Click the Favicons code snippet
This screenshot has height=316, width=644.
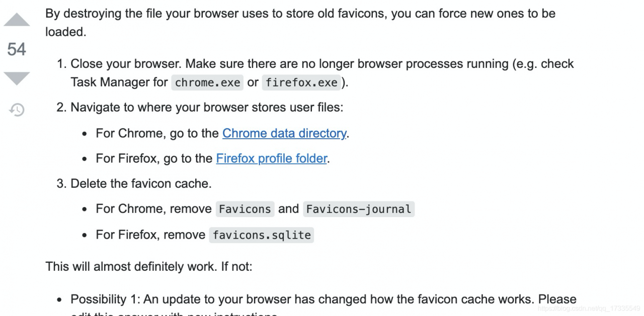pyautogui.click(x=245, y=209)
